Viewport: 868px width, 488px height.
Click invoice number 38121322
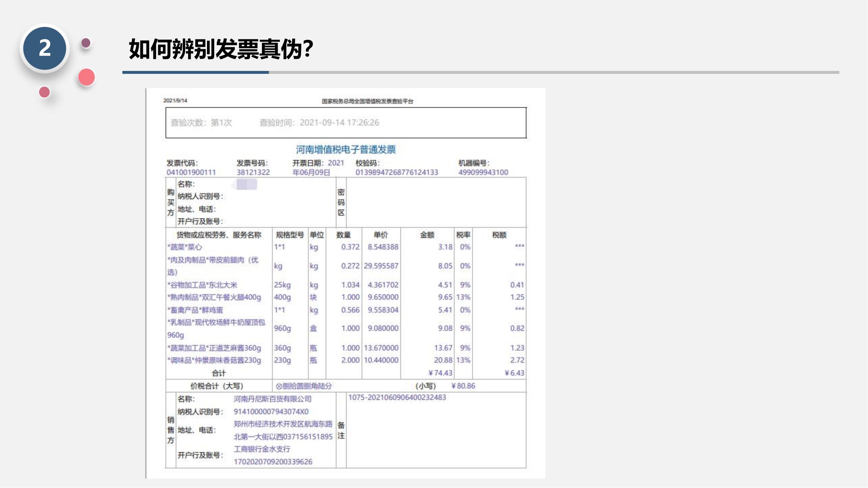[253, 172]
